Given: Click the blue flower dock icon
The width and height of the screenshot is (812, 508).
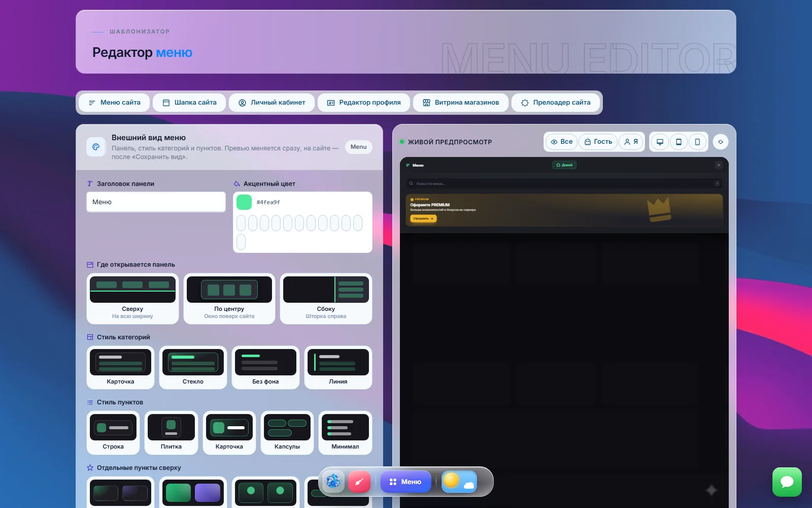Looking at the screenshot, I should [333, 482].
